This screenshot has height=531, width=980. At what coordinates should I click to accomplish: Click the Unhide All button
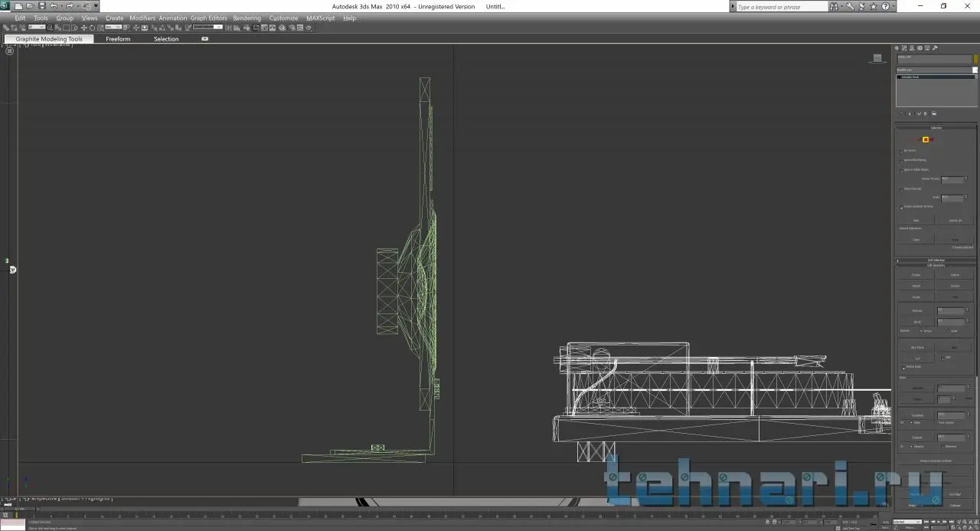[955, 220]
